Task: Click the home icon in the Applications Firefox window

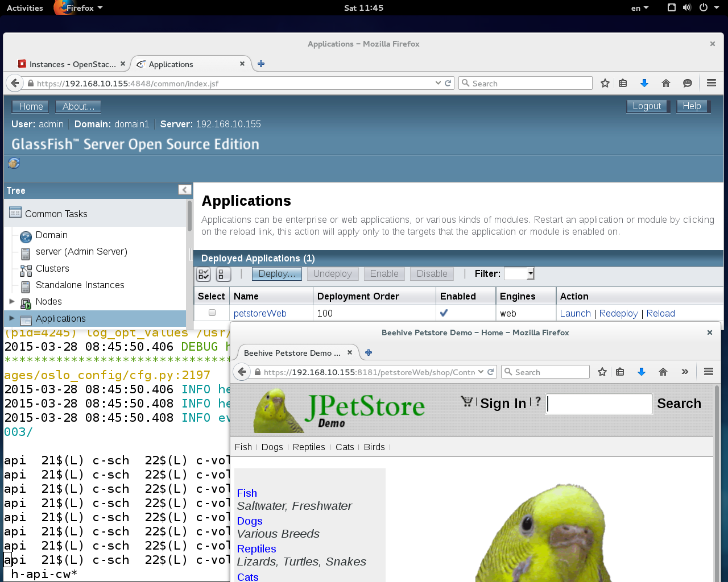Action: tap(666, 83)
